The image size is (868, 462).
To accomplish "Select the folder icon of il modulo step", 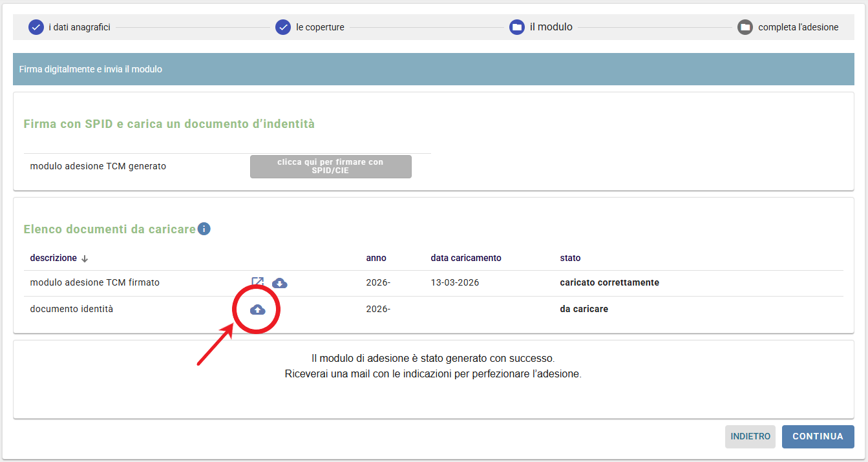I will [516, 28].
